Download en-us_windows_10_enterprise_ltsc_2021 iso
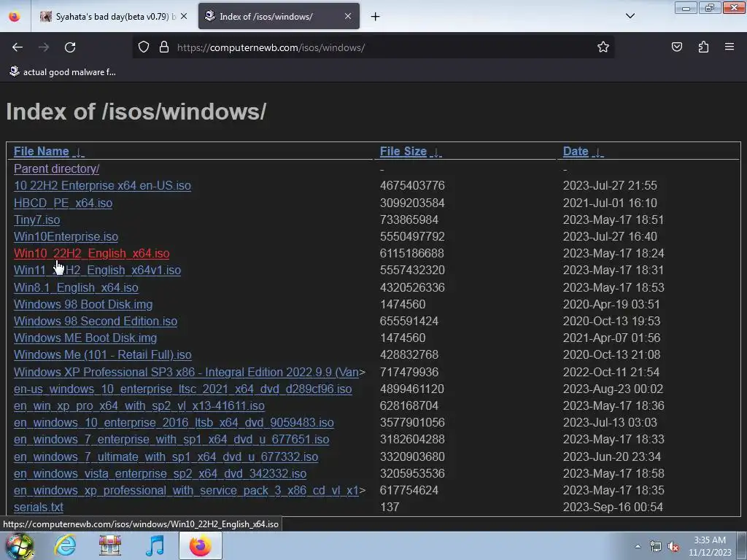 (x=183, y=389)
